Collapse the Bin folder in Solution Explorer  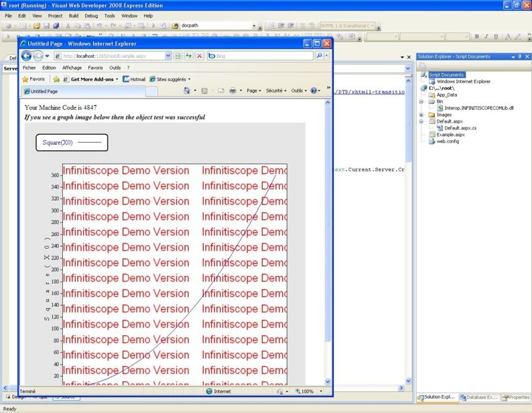click(x=421, y=101)
